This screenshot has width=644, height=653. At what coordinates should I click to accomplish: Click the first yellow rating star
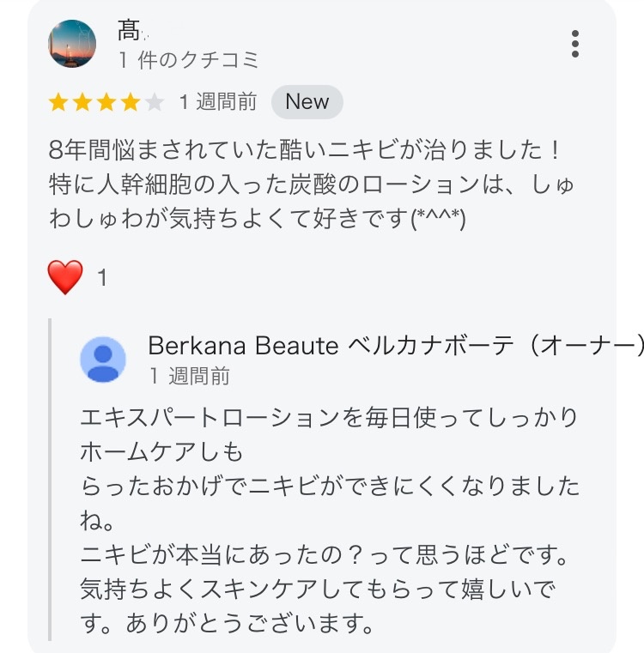tap(58, 103)
